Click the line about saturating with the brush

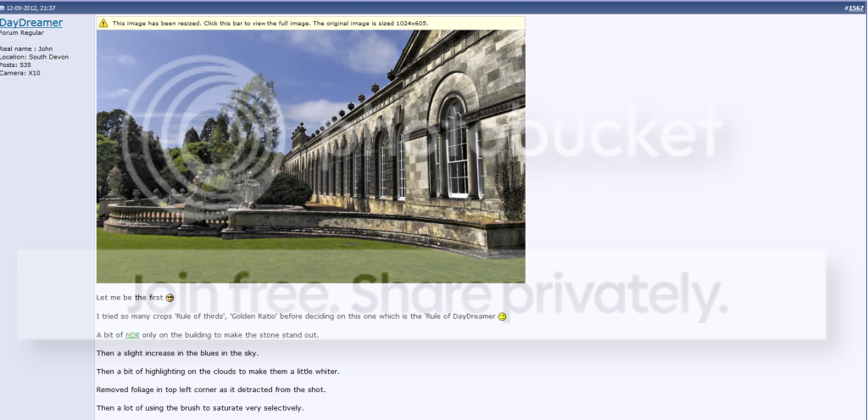[200, 408]
